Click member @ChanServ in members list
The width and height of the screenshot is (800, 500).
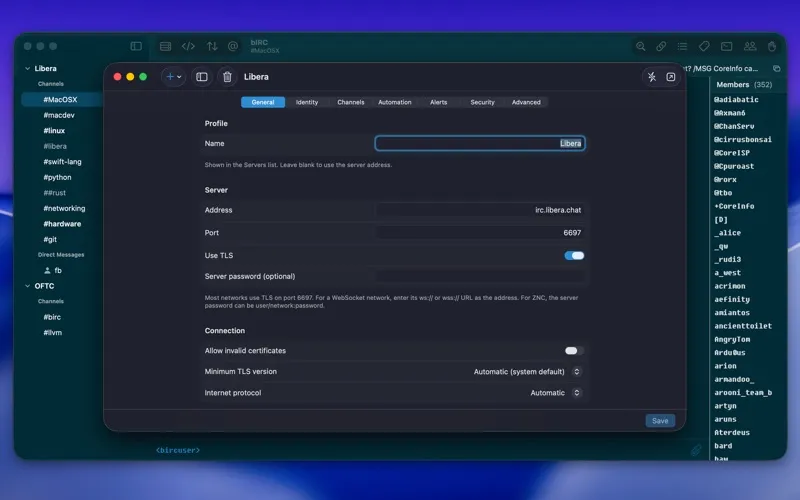(734, 126)
